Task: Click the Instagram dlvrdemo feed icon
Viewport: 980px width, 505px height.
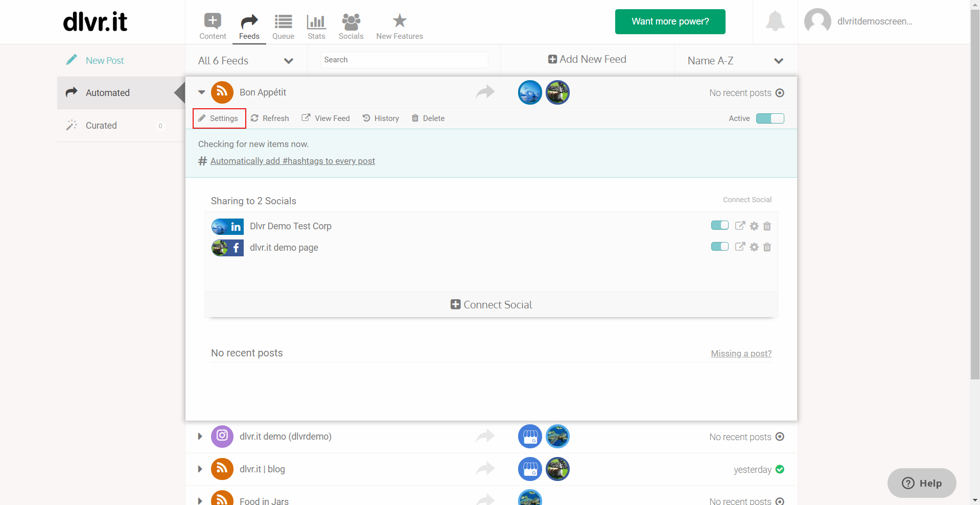Action: (x=222, y=436)
